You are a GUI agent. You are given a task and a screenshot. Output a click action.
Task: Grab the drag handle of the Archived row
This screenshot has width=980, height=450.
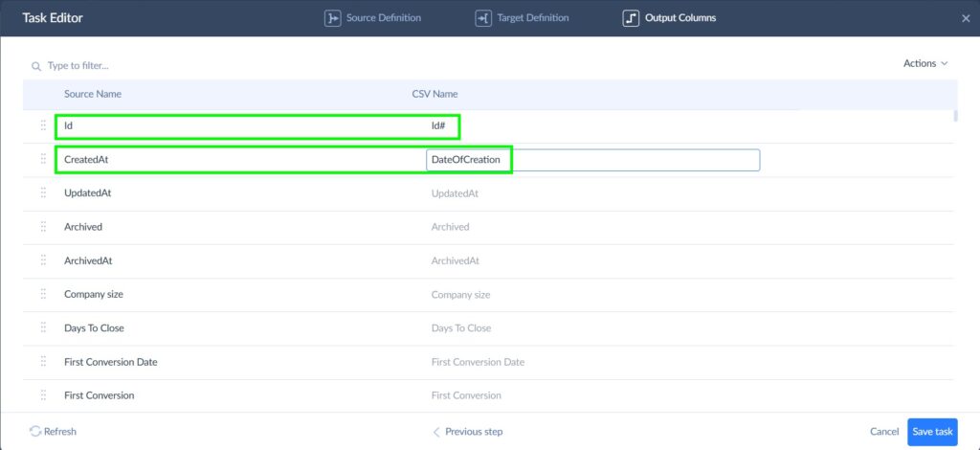43,227
